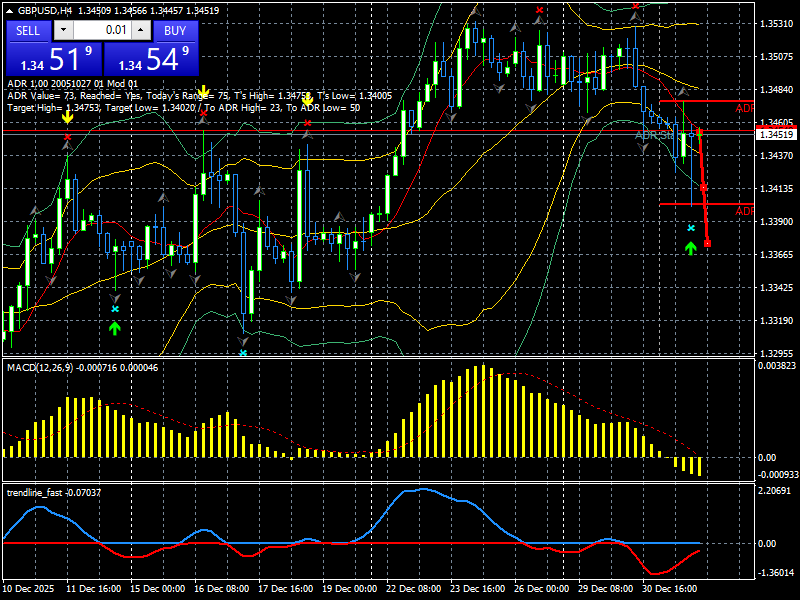Click the upper red ADR level label
Screen dimensions: 800x600
click(744, 108)
